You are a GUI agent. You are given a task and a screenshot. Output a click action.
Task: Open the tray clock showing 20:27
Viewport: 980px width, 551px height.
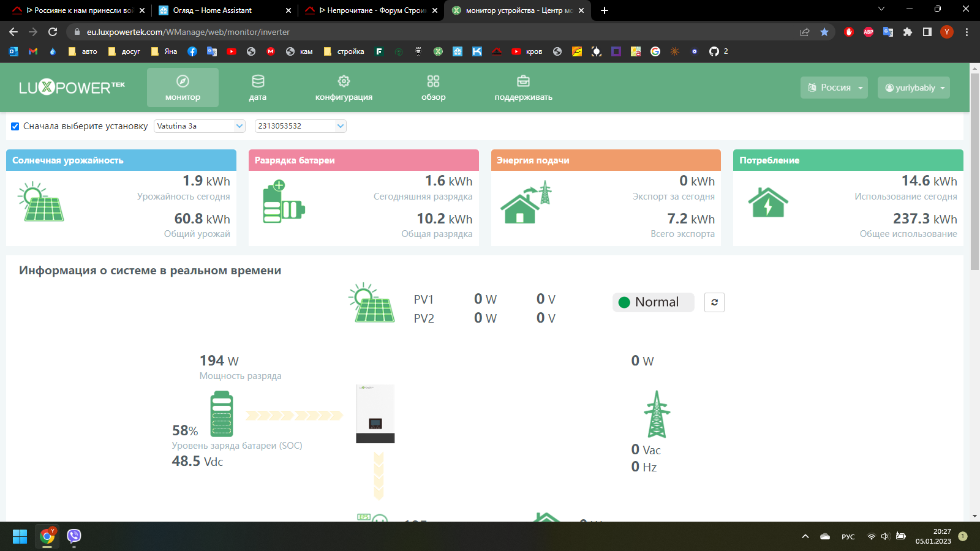pos(933,536)
